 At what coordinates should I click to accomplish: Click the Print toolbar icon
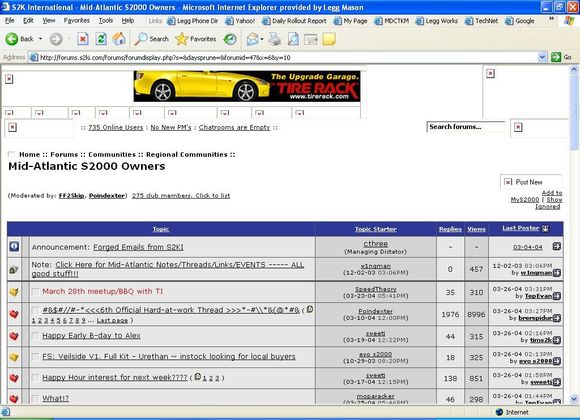[x=274, y=39]
